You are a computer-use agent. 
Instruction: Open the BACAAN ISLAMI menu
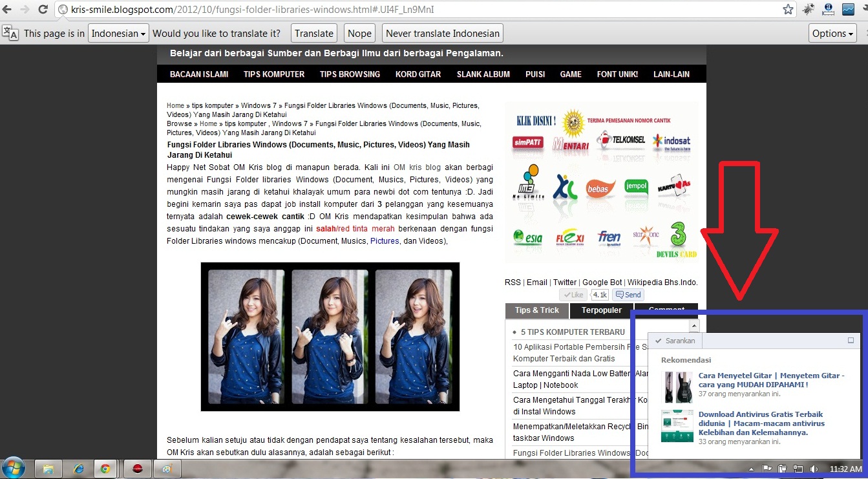pos(199,74)
